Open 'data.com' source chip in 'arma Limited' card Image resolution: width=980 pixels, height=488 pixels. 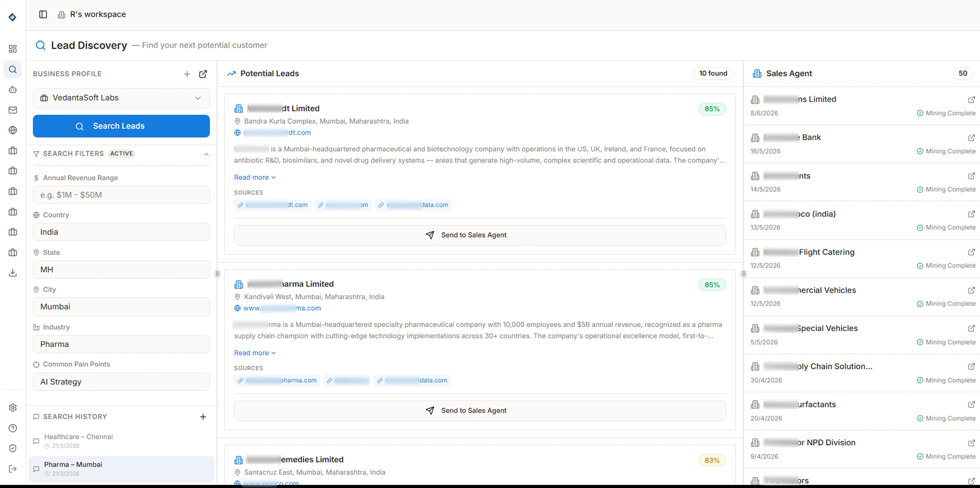pos(412,380)
